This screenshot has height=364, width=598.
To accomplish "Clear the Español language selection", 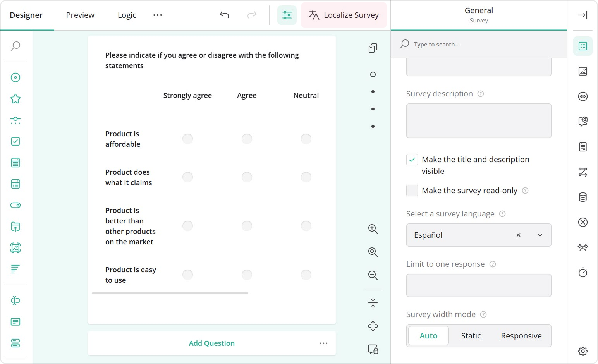I will pyautogui.click(x=518, y=235).
